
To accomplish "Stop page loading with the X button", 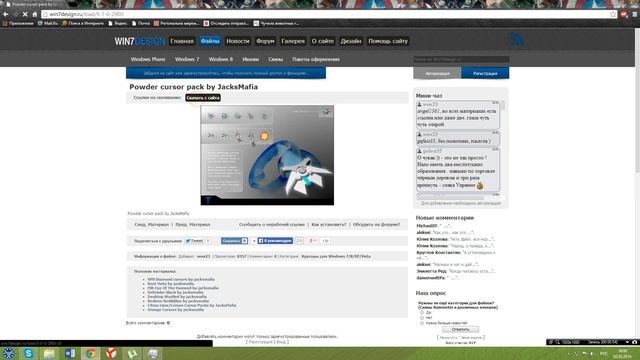I will point(25,14).
